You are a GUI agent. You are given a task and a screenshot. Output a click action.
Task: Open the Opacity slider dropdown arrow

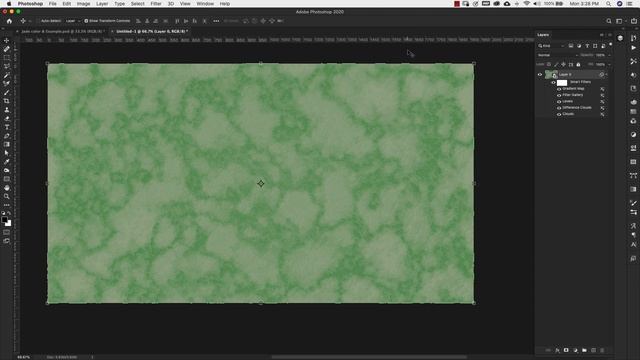tap(609, 55)
